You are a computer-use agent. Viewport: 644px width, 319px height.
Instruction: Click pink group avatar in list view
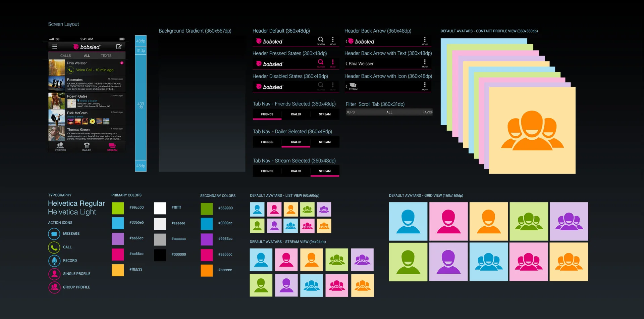[307, 226]
